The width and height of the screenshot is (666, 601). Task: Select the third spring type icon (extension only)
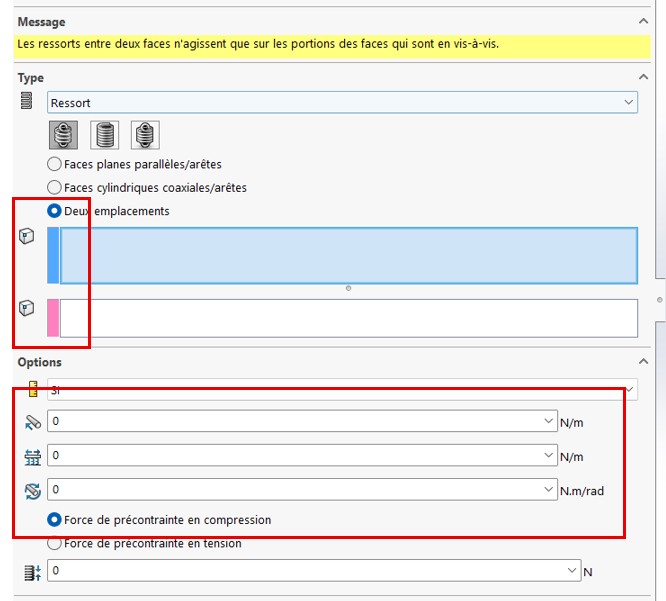click(x=146, y=135)
